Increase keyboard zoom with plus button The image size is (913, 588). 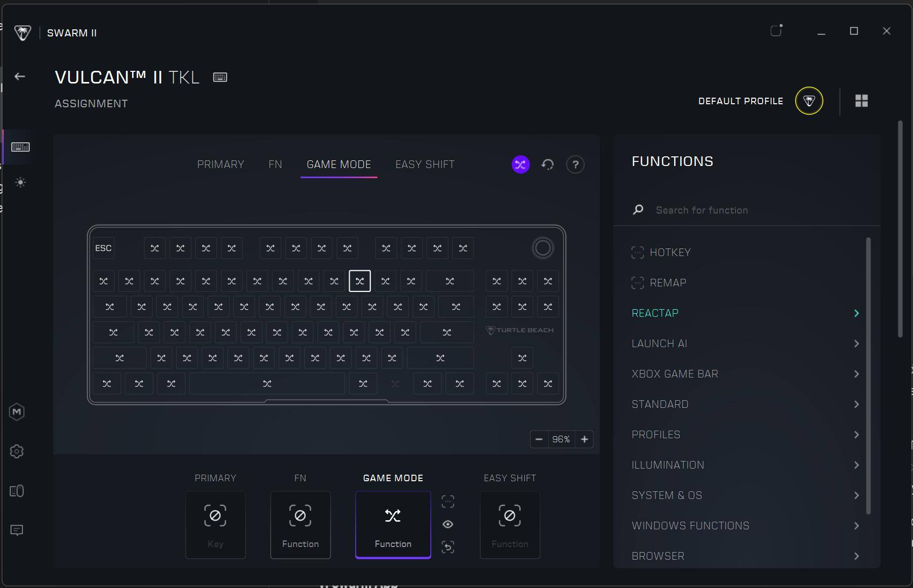point(585,439)
